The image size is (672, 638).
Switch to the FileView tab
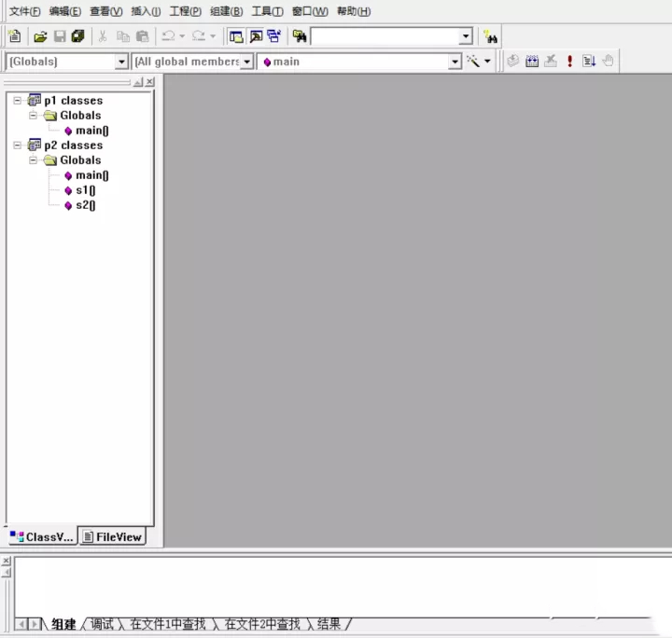coord(112,536)
